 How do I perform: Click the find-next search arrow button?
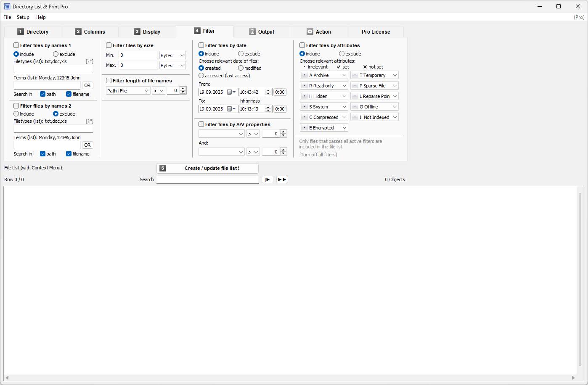[x=268, y=179]
